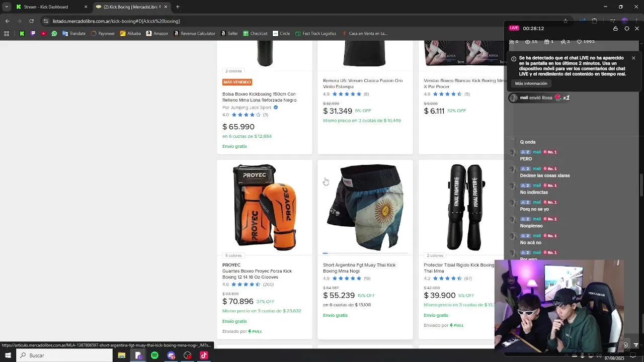644x362 pixels.
Task: Close the Kick Boxing MercadoLibre tab
Action: click(x=166, y=7)
